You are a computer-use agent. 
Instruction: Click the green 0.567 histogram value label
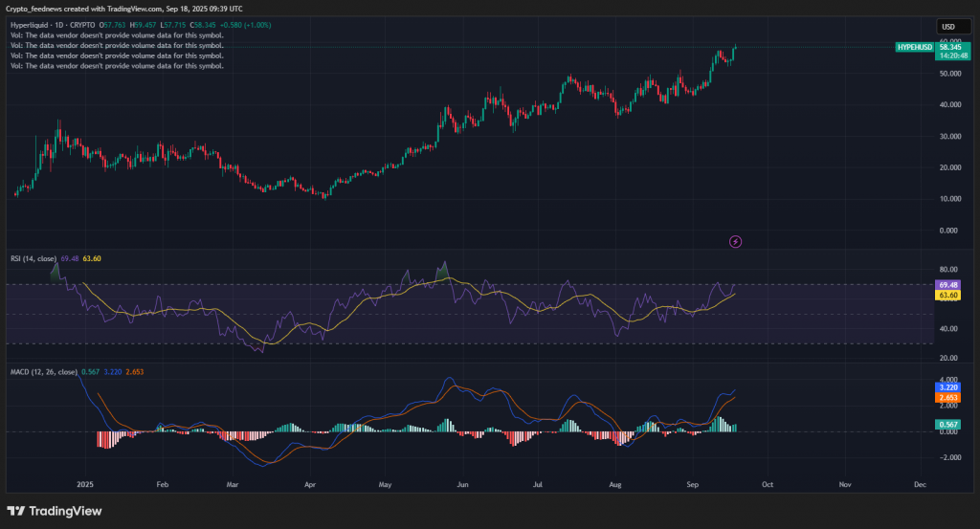tap(948, 424)
